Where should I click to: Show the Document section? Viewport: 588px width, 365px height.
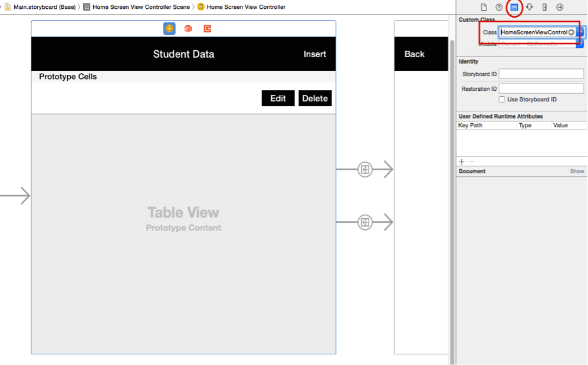click(577, 171)
